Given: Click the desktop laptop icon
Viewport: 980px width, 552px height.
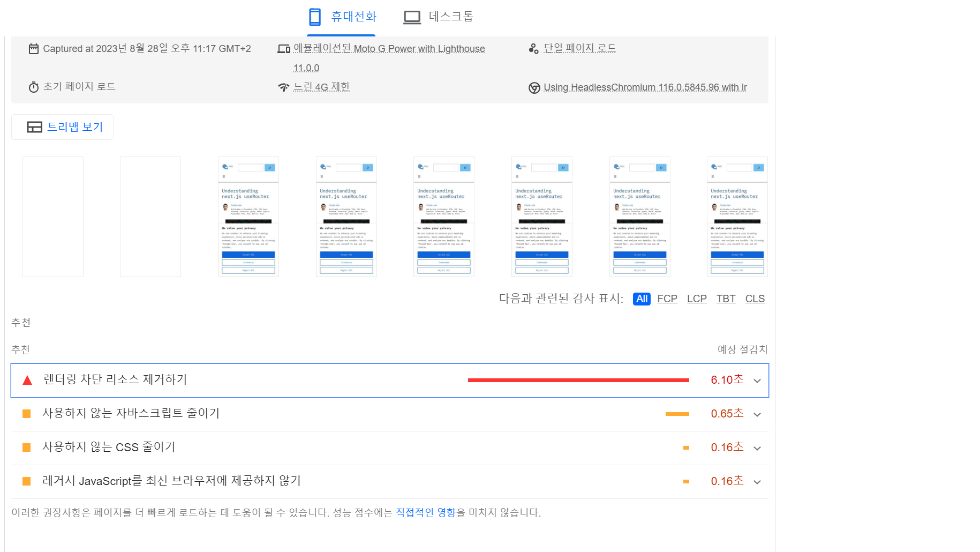Looking at the screenshot, I should click(412, 17).
